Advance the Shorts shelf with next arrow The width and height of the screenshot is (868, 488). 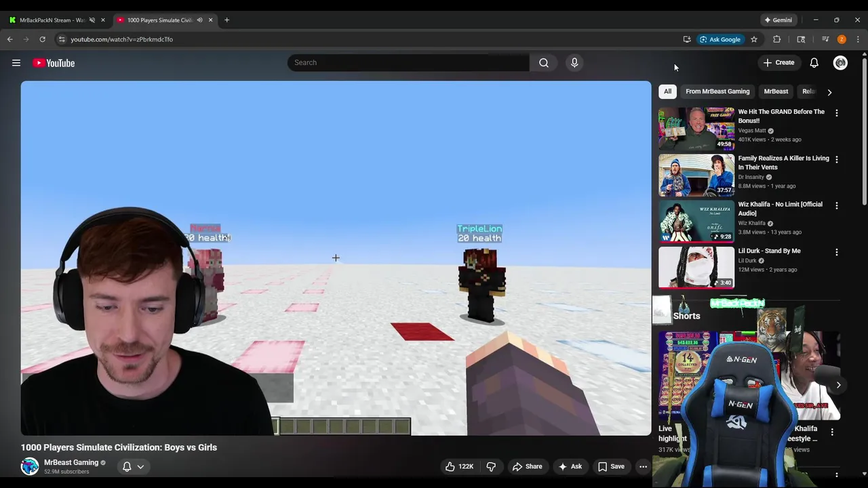[x=838, y=385]
